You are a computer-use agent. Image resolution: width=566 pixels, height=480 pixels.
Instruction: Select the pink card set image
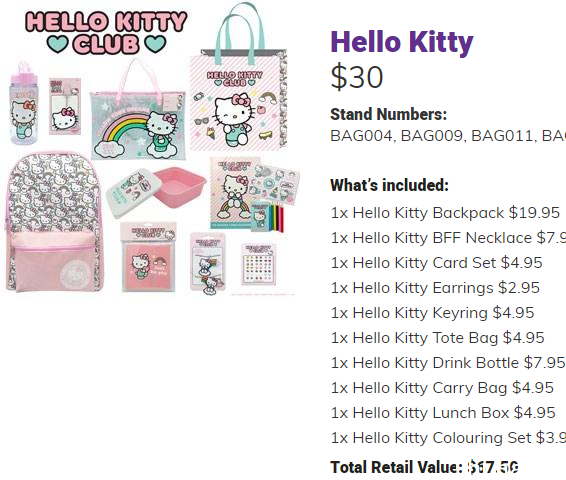148,257
